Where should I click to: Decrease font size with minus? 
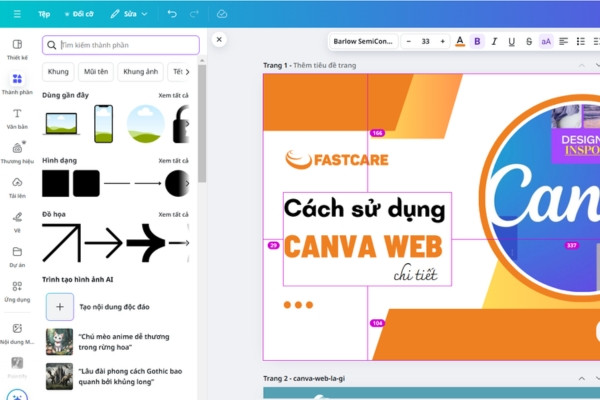(409, 41)
